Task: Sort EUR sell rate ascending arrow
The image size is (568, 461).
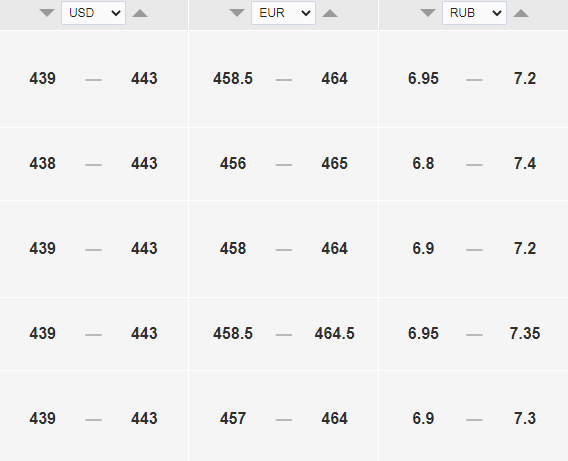Action: (x=330, y=13)
